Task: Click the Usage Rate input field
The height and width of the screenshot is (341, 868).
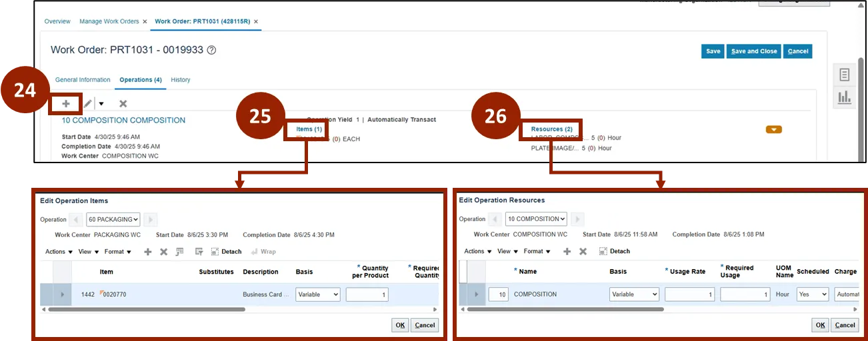Action: (689, 294)
